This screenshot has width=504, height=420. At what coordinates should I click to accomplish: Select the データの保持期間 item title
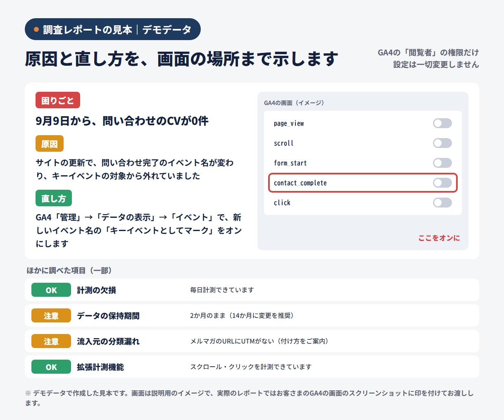108,315
